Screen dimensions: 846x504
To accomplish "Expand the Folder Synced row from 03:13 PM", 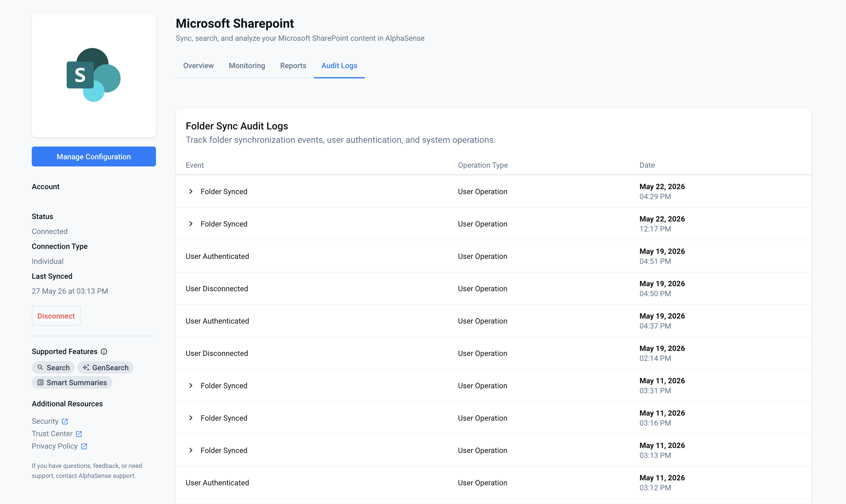I will tap(191, 450).
